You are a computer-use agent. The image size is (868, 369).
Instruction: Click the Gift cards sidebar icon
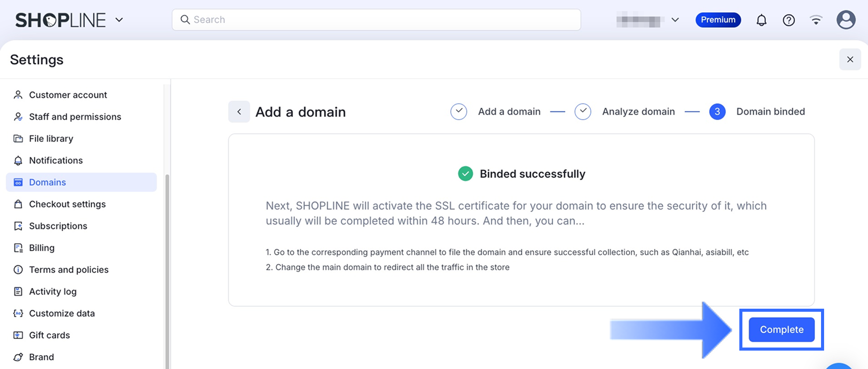click(18, 335)
